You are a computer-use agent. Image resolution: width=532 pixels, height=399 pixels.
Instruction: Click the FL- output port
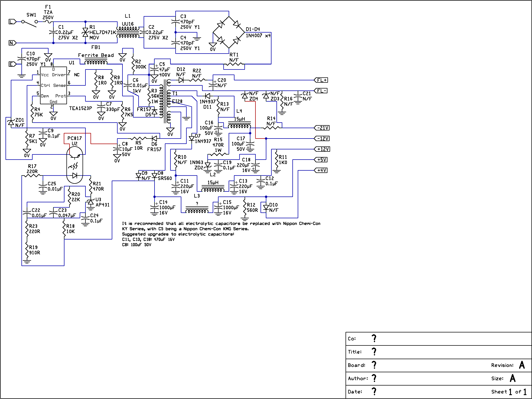pyautogui.click(x=321, y=91)
